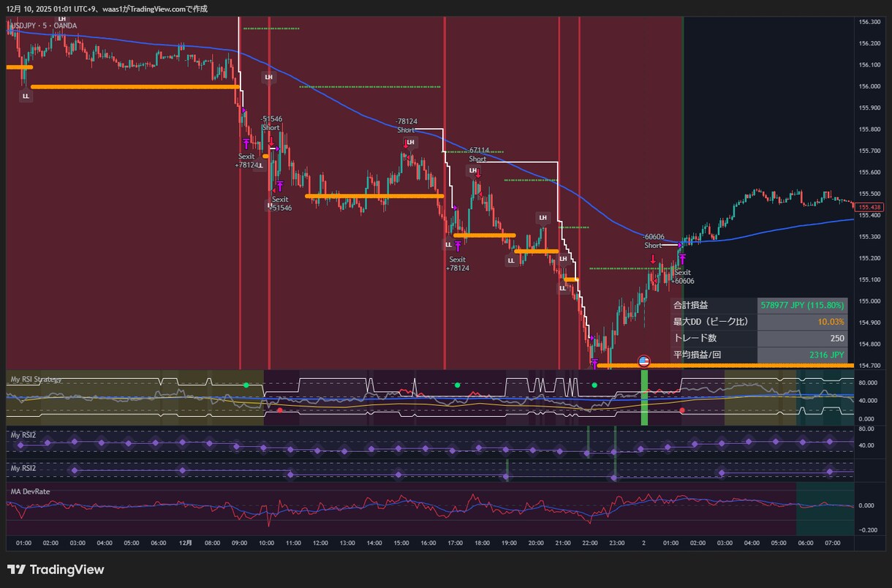This screenshot has height=588, width=892.
Task: Click the 578977 JPY (115.80%) value
Action: click(802, 305)
